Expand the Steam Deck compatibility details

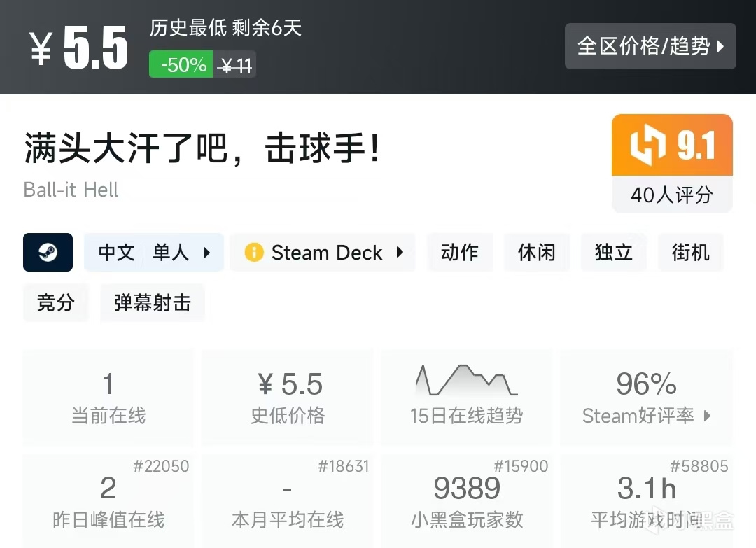[x=399, y=252]
